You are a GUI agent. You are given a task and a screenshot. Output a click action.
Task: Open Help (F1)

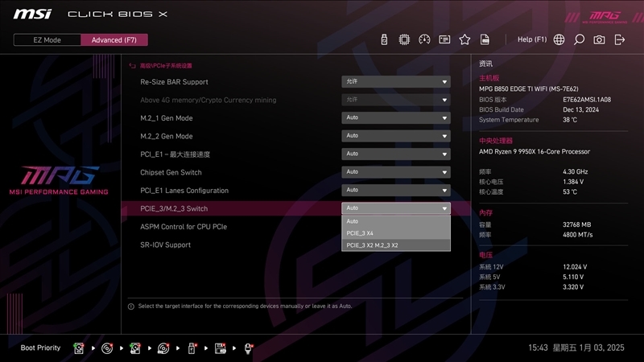[x=532, y=39]
